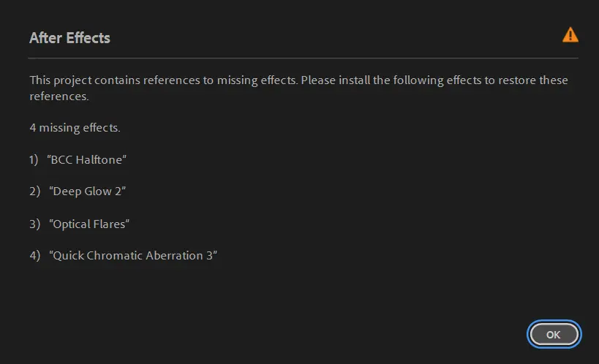Click the OK button
This screenshot has width=599, height=364.
coord(554,334)
